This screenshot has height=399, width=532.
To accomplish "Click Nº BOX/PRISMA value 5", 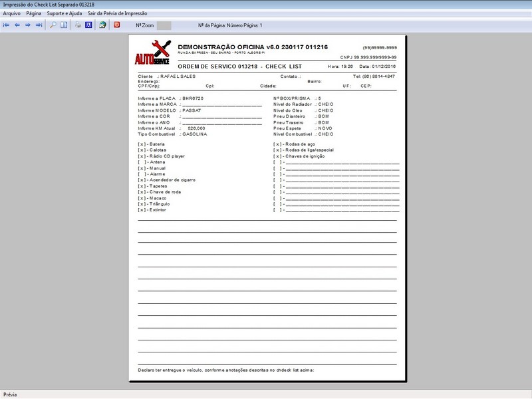I will 320,98.
